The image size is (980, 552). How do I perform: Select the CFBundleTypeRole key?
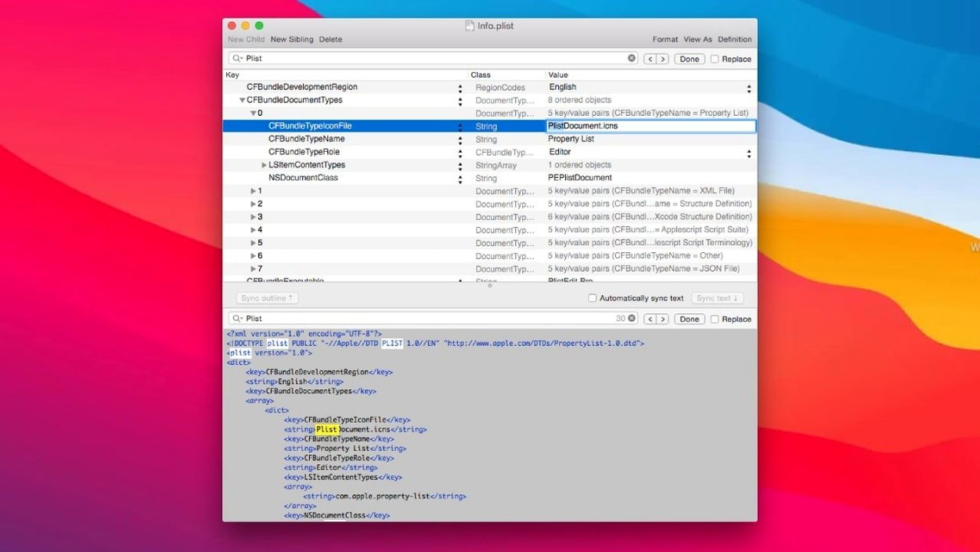click(x=304, y=152)
